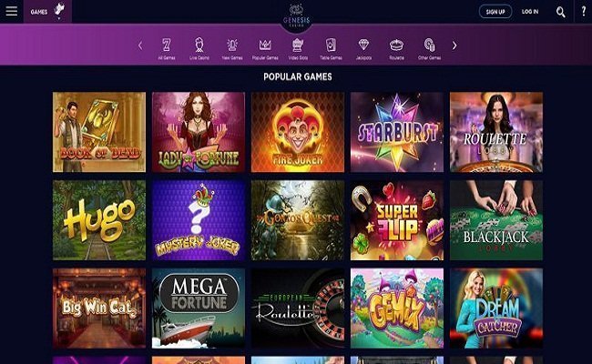Click the search magnifier icon
This screenshot has width=592, height=364.
pos(561,12)
